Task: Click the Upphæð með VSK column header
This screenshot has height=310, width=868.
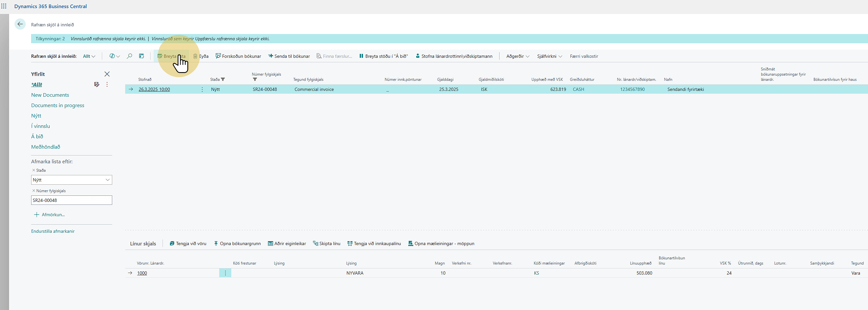Action: click(547, 80)
